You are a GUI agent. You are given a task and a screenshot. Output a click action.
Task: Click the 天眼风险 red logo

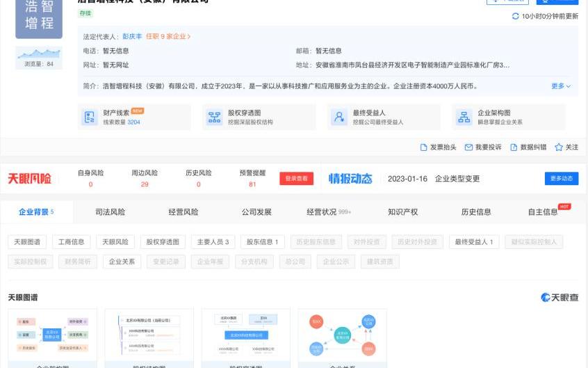(x=29, y=178)
